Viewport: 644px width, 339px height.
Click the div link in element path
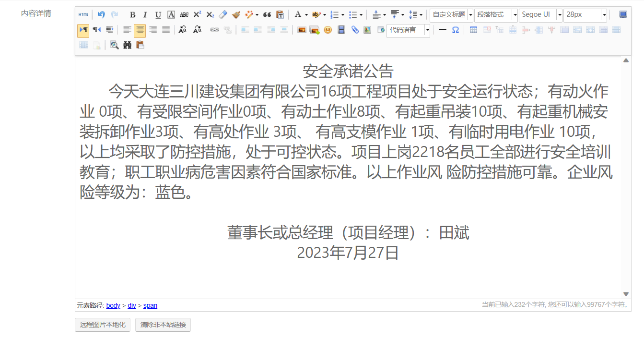[132, 305]
